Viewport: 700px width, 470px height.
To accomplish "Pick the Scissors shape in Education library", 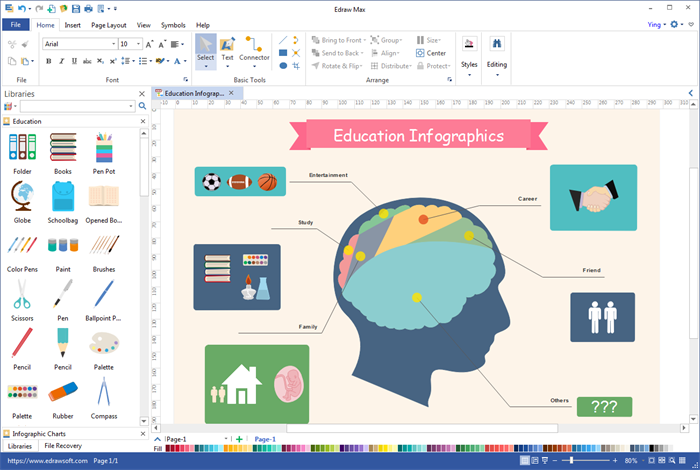I will pyautogui.click(x=22, y=296).
